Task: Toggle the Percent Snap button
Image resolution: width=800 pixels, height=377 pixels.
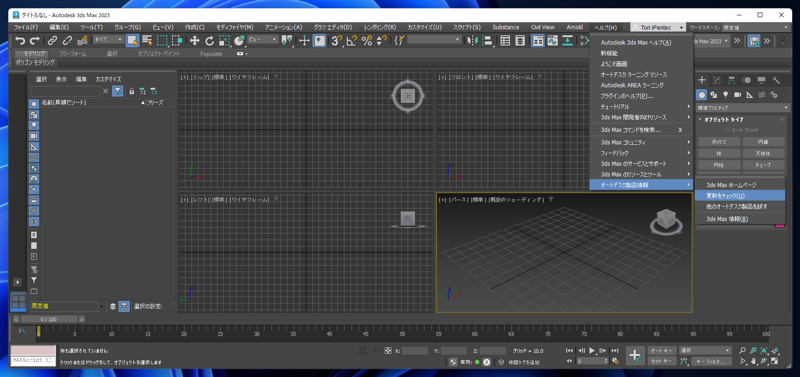Action: (366, 41)
